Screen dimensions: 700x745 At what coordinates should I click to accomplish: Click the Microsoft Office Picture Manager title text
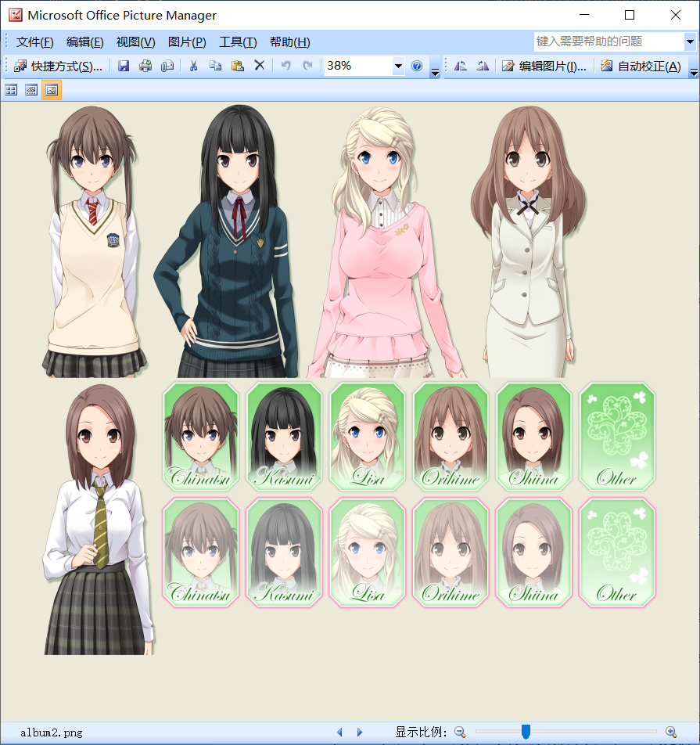(122, 15)
